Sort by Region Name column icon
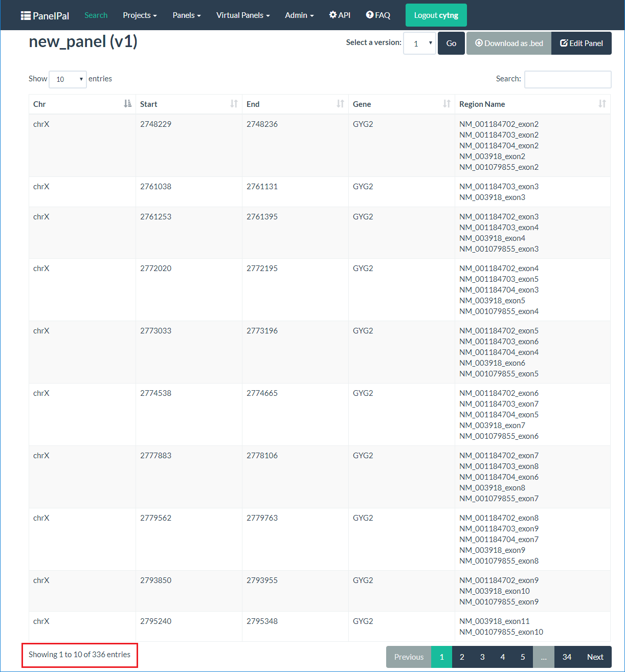 (x=602, y=104)
